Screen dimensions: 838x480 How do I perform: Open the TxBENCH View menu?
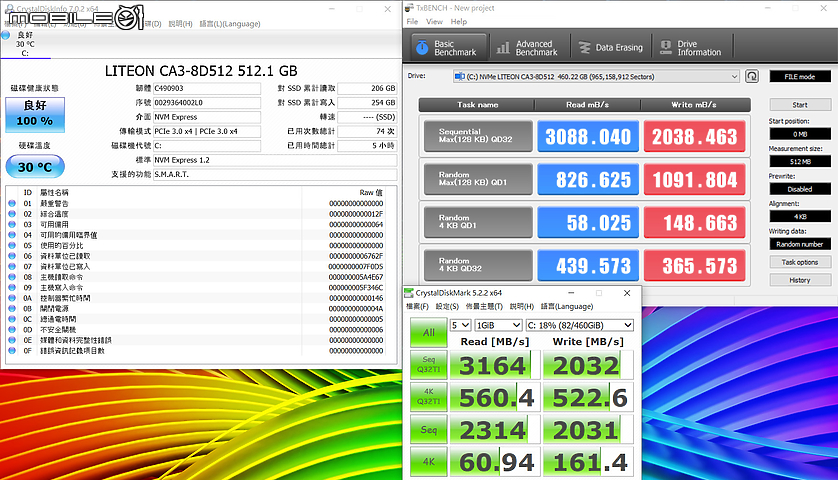coord(434,21)
